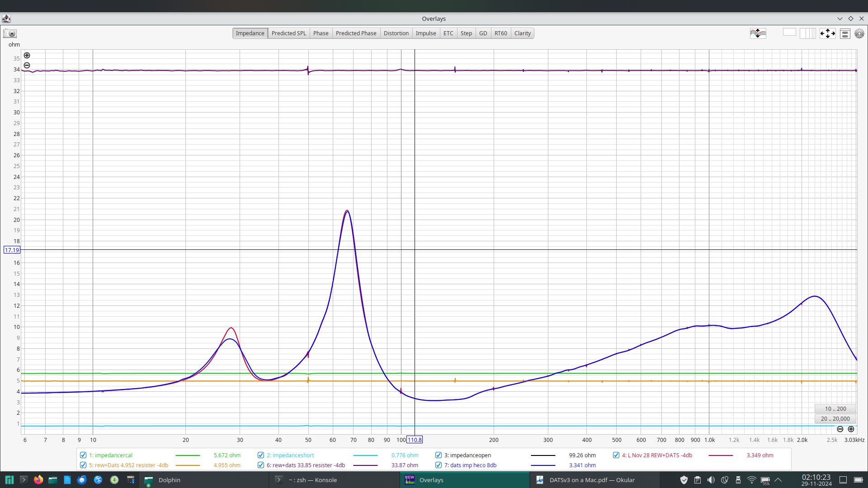Viewport: 868px width, 488px height.
Task: Click the four-arrow graph scrollbars icon
Action: [x=828, y=33]
